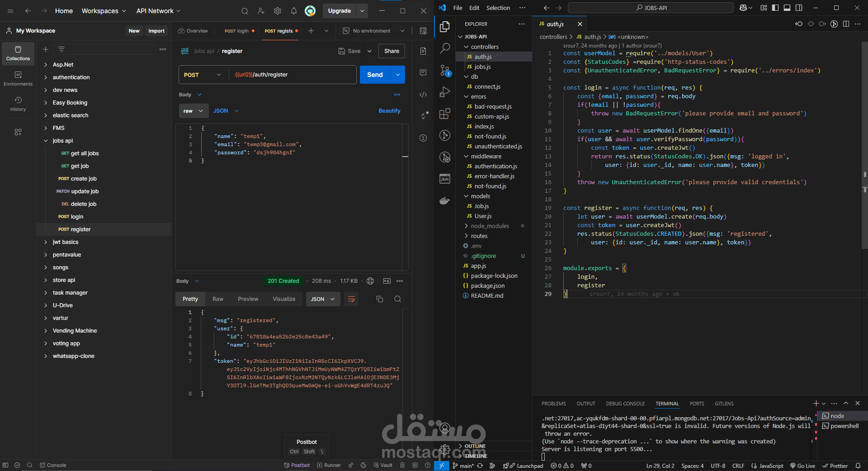
Task: Open History in Postman sidebar
Action: point(18,104)
